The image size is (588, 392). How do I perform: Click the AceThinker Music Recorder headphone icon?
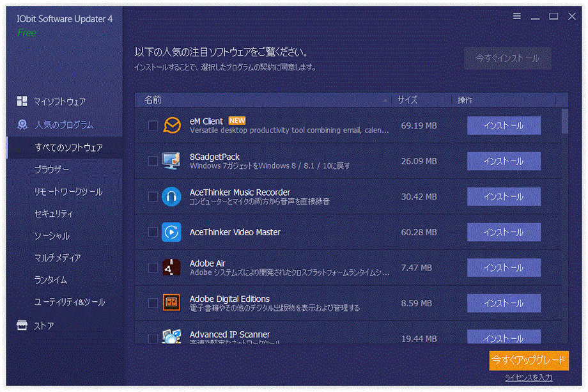click(x=172, y=196)
